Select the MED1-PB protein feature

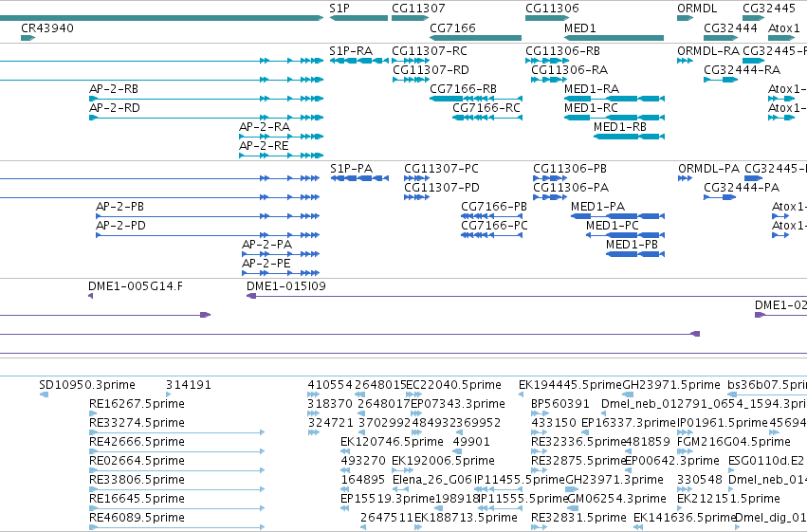coord(635,254)
